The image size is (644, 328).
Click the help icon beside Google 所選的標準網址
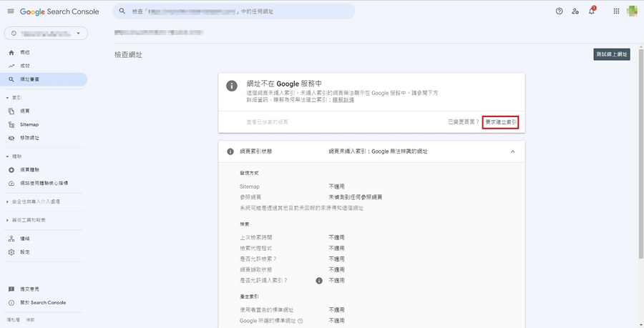pos(301,321)
